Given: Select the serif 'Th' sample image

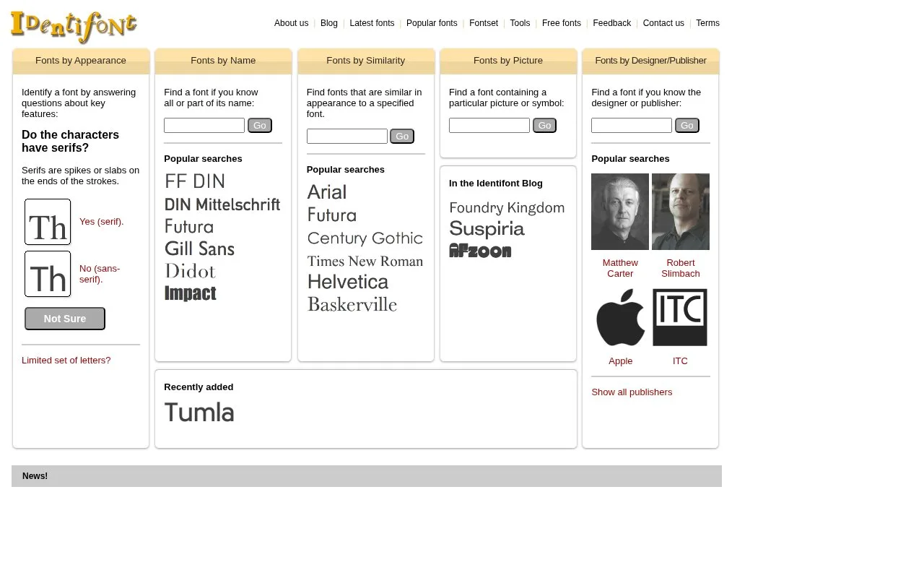Looking at the screenshot, I should pos(48,222).
